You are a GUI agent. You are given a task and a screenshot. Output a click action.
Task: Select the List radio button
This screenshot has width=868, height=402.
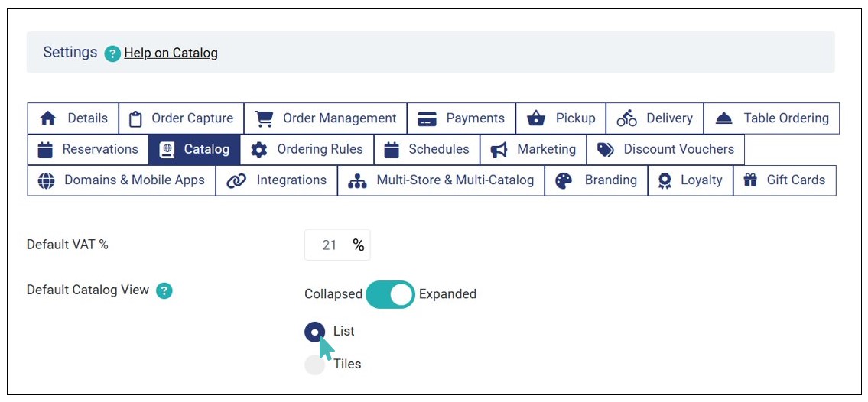pos(314,332)
